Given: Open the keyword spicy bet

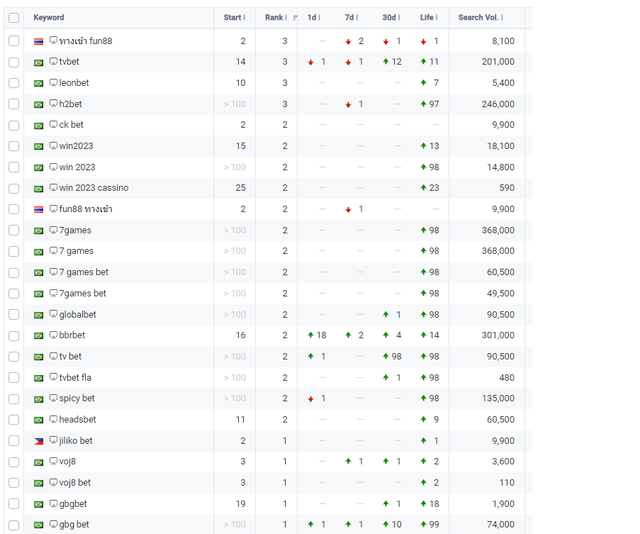Looking at the screenshot, I should click(x=77, y=398).
